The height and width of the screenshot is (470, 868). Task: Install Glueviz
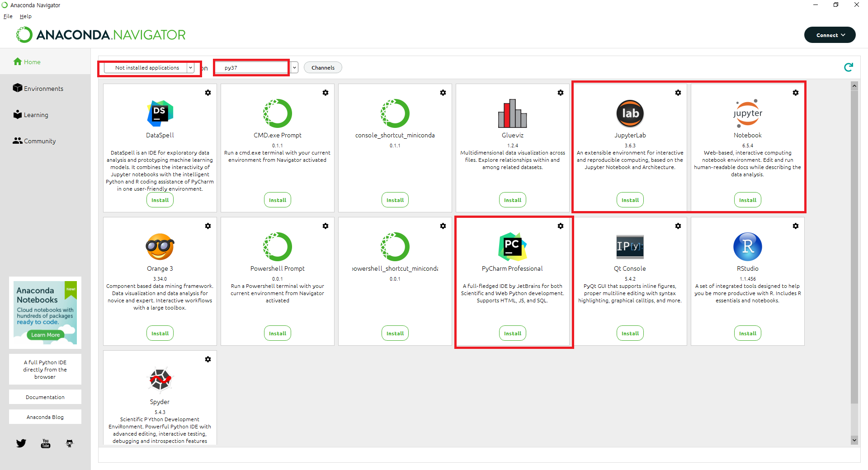[x=513, y=200]
